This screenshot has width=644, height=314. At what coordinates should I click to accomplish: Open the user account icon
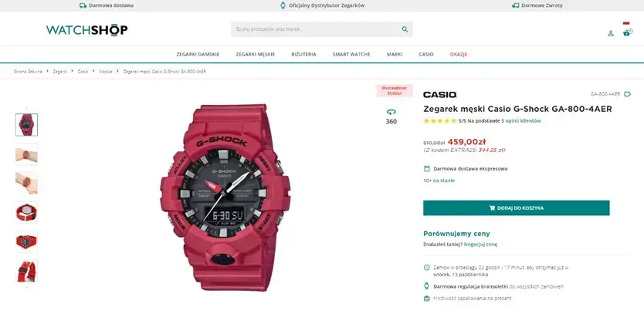click(611, 33)
